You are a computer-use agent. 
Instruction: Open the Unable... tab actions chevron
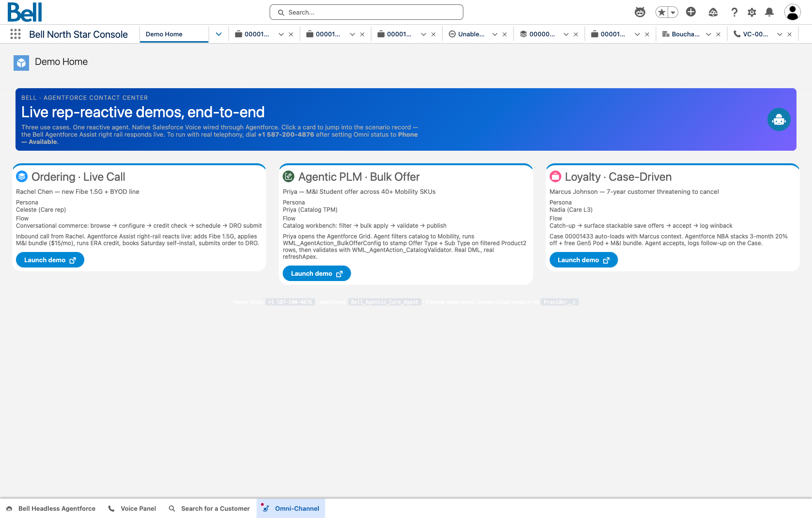495,34
